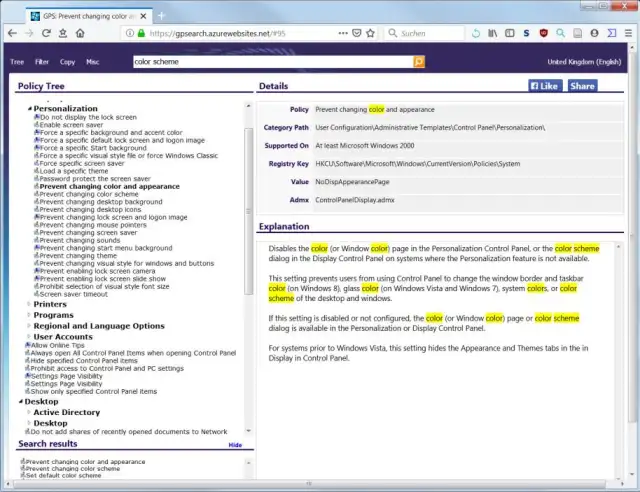
Task: Click the browser back arrow
Action: click(x=11, y=33)
